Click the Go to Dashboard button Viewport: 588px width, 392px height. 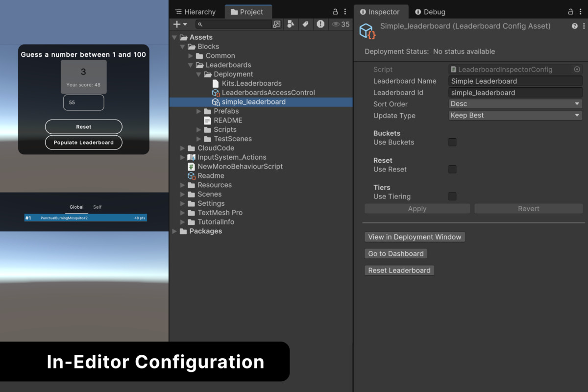point(396,254)
